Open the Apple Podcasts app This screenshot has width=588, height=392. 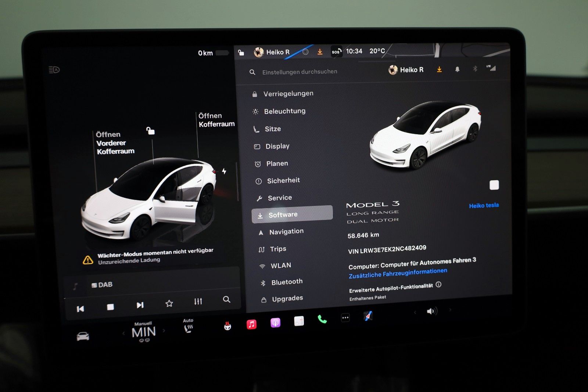tap(275, 323)
